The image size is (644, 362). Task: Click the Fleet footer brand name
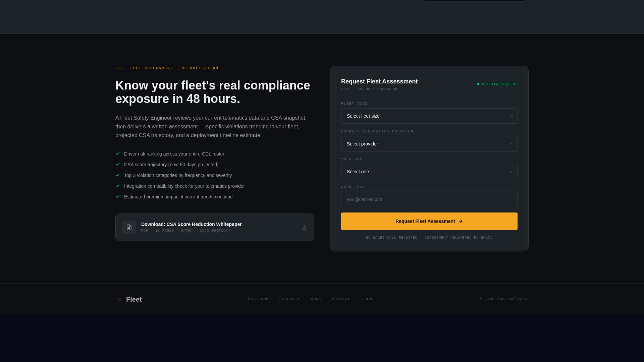pyautogui.click(x=134, y=299)
